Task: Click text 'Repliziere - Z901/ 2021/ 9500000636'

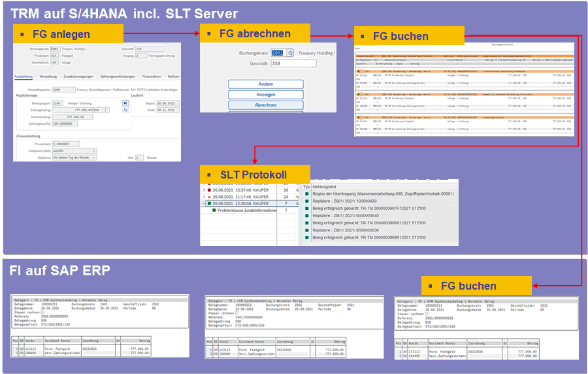Action: click(346, 230)
